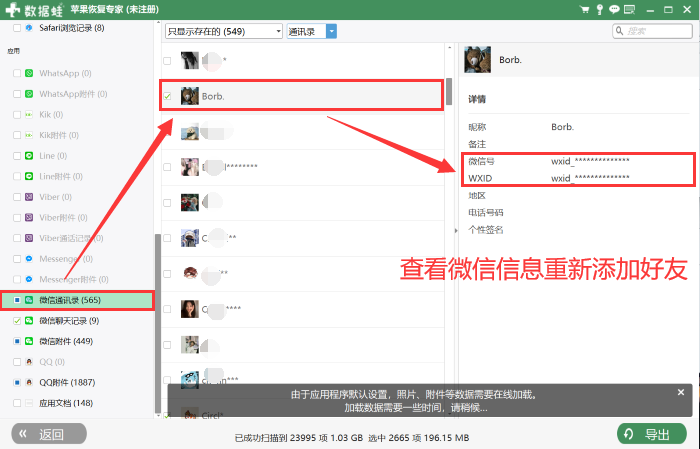Collapse the detail panel with divider arrow
The width and height of the screenshot is (700, 449).
456,231
